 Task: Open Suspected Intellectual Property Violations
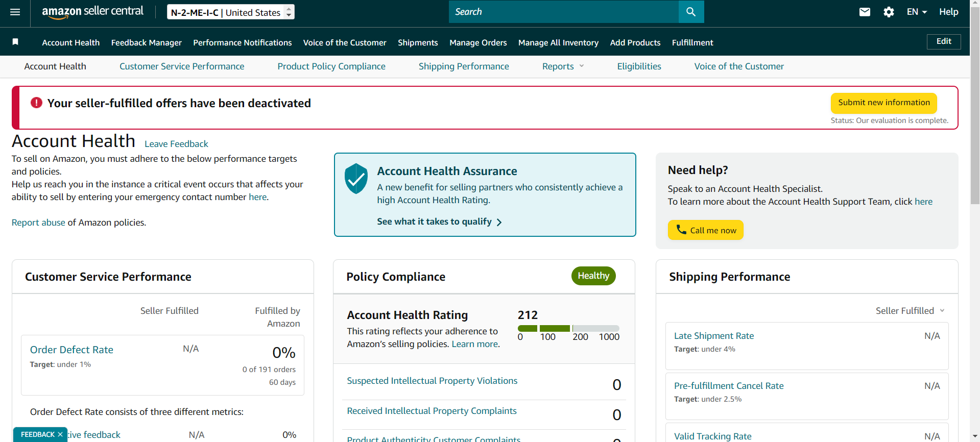pyautogui.click(x=432, y=381)
